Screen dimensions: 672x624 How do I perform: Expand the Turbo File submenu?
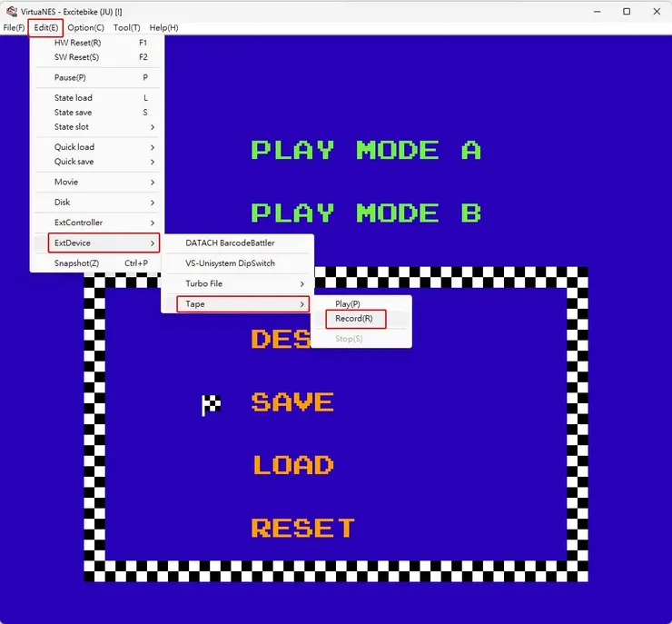pyautogui.click(x=237, y=283)
